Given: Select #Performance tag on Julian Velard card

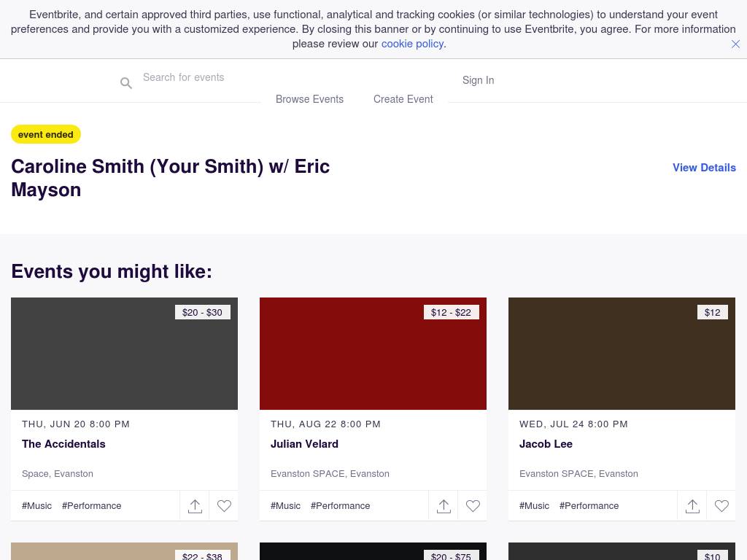Looking at the screenshot, I should (340, 506).
